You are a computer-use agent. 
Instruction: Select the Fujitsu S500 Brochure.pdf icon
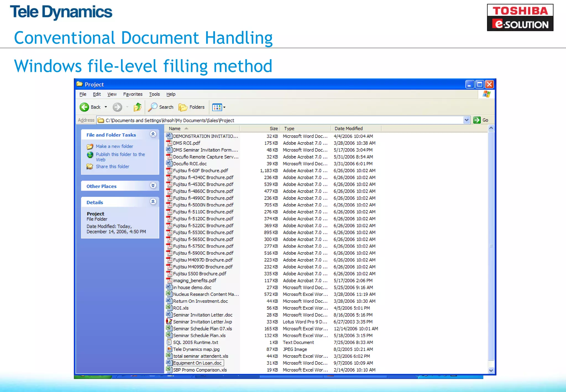click(169, 273)
